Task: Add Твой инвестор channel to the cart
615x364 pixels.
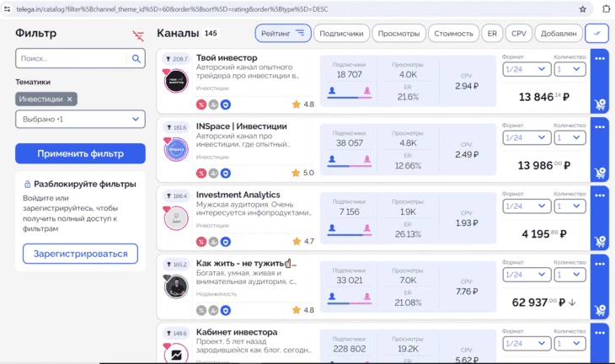Action: [x=600, y=104]
